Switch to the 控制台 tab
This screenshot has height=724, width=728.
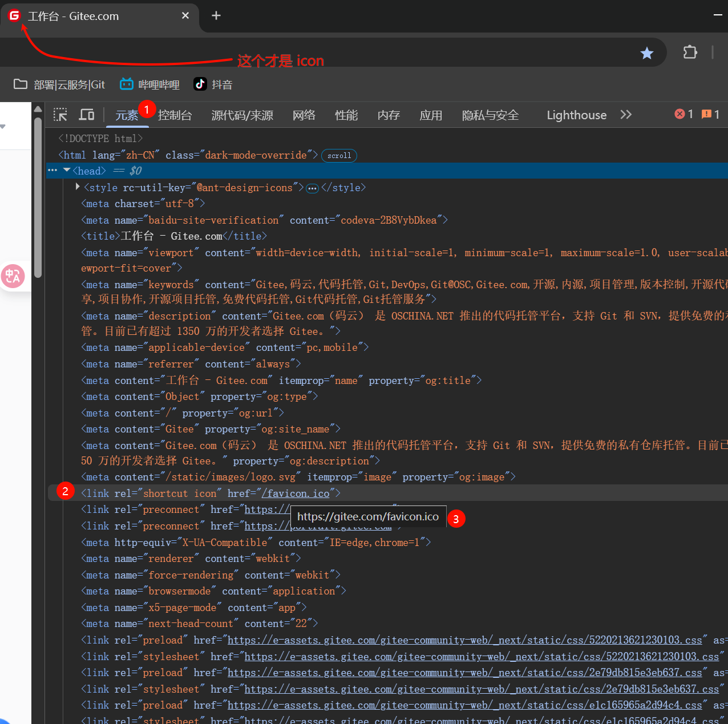tap(175, 115)
